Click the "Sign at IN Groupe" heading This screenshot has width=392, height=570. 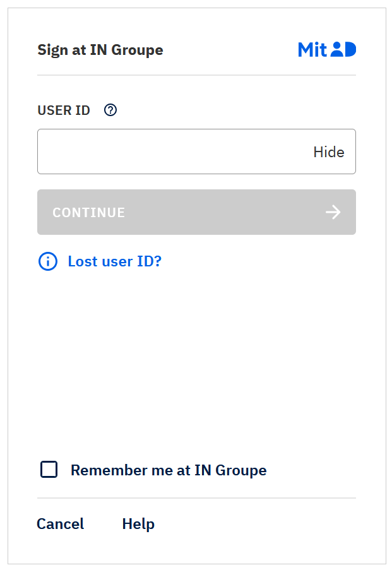100,50
